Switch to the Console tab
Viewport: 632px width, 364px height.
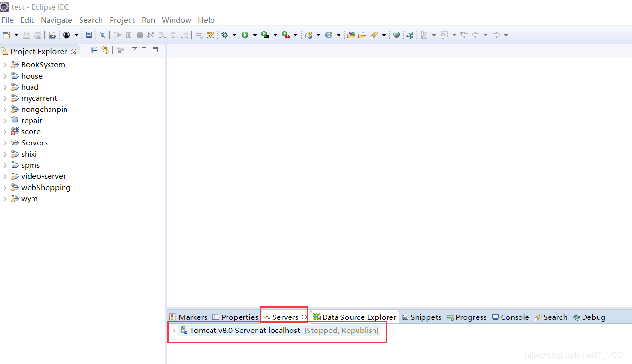510,317
